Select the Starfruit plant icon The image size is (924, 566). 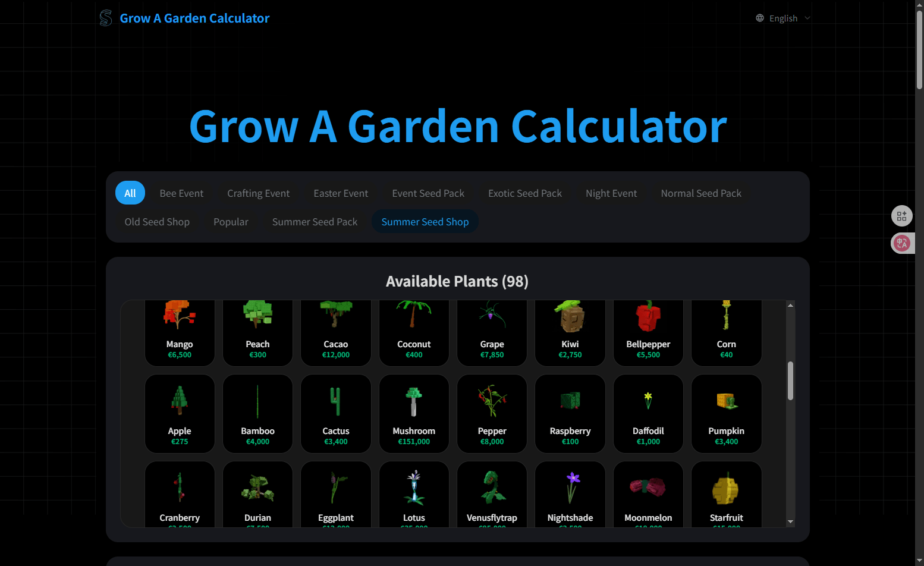pos(726,489)
